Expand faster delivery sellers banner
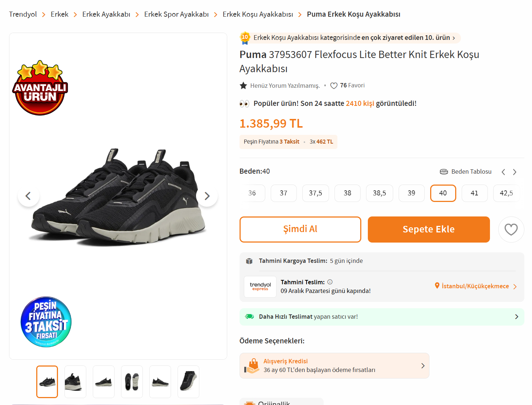532x405 pixels. tap(382, 317)
